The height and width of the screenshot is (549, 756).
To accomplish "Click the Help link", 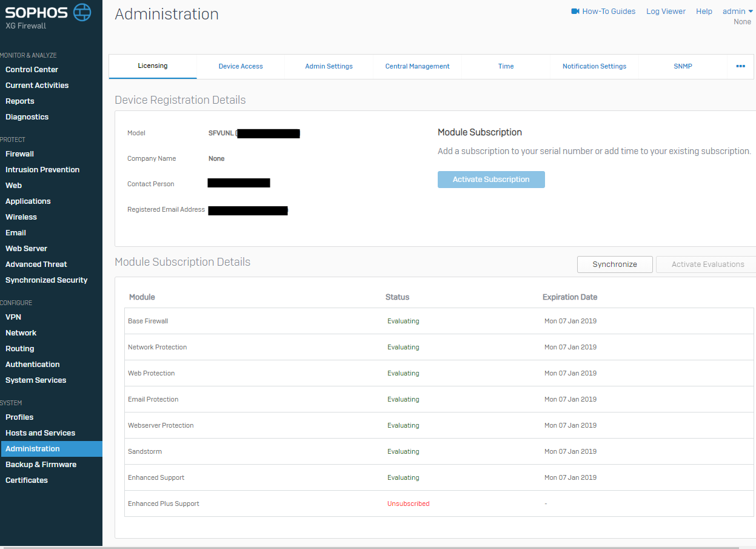I will click(704, 12).
